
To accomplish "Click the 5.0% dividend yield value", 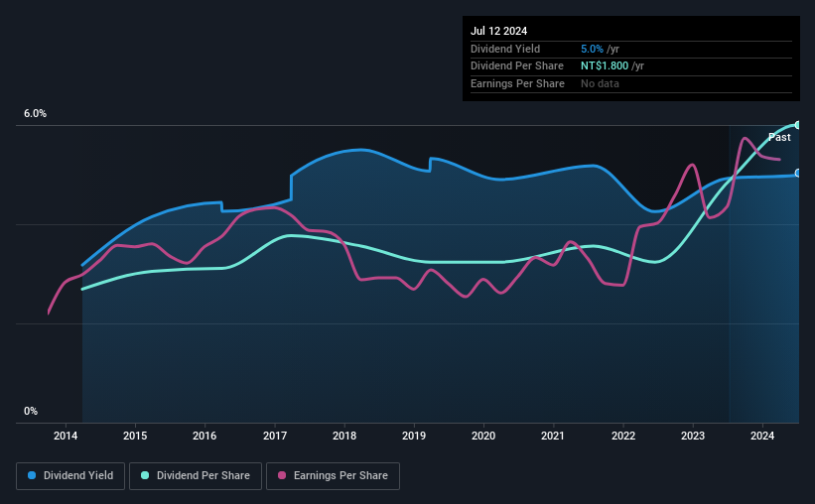I will (592, 49).
